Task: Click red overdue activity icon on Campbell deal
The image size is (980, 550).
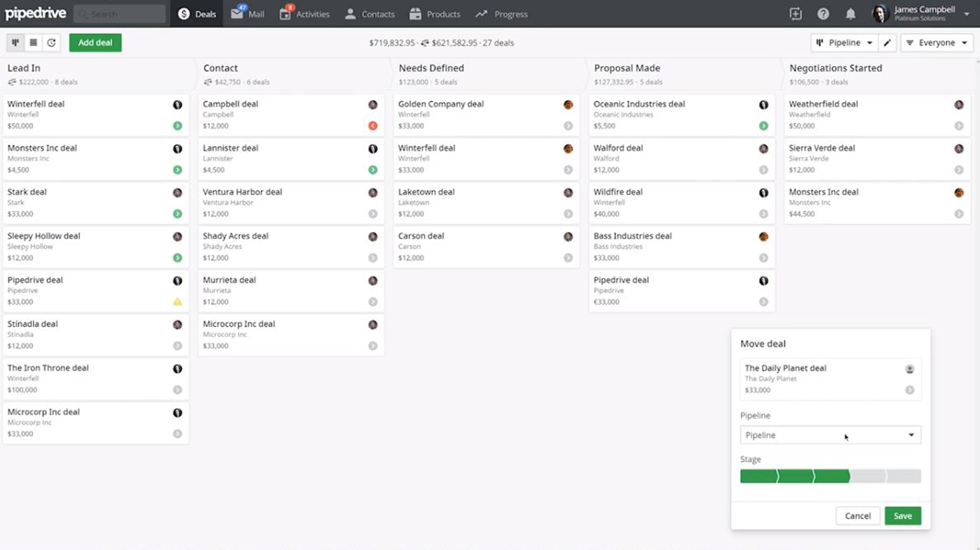Action: [x=372, y=126]
